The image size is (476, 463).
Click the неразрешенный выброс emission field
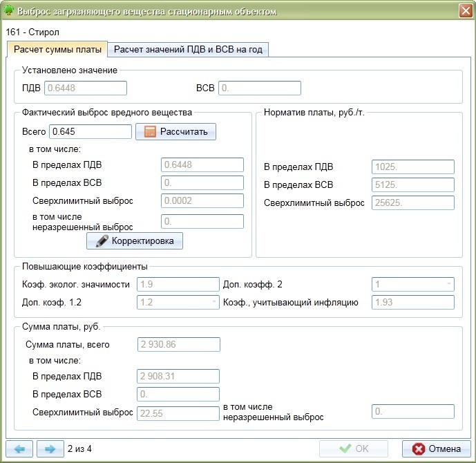pos(202,221)
